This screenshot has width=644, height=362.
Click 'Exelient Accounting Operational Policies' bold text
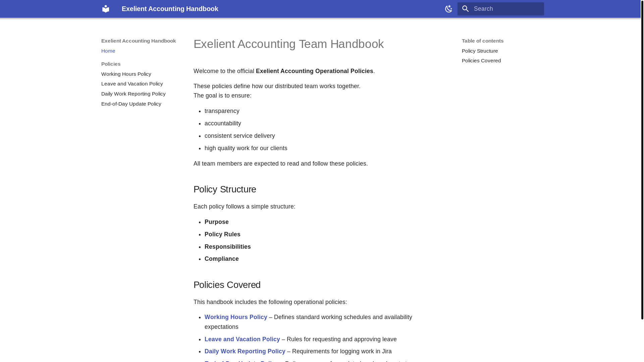314,71
